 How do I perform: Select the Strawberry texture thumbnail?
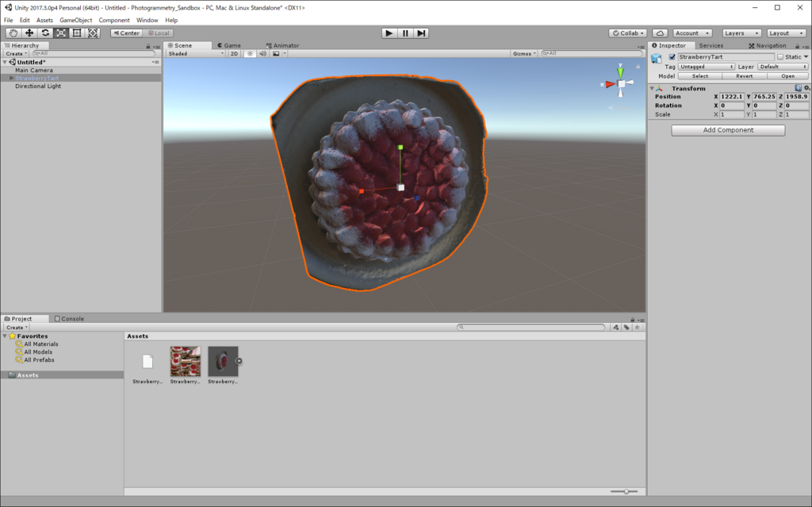(x=186, y=361)
